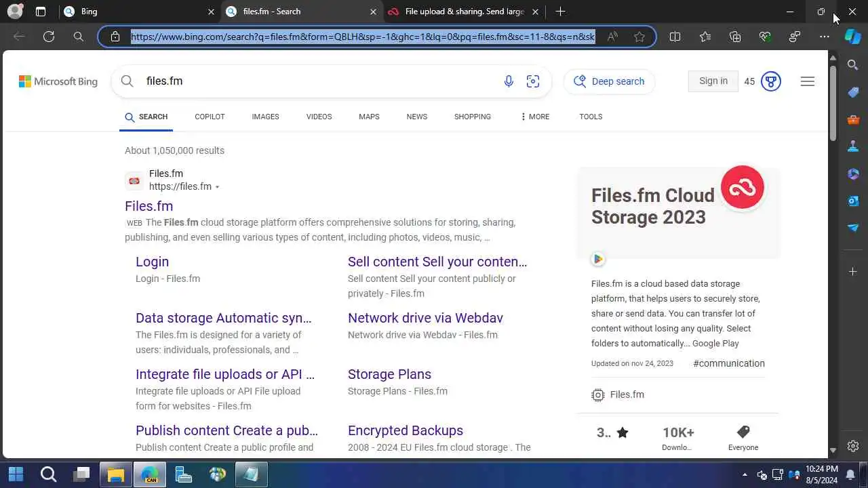Screen dimensions: 868x488
Task: Open the Sell content sitelink
Action: (437, 262)
